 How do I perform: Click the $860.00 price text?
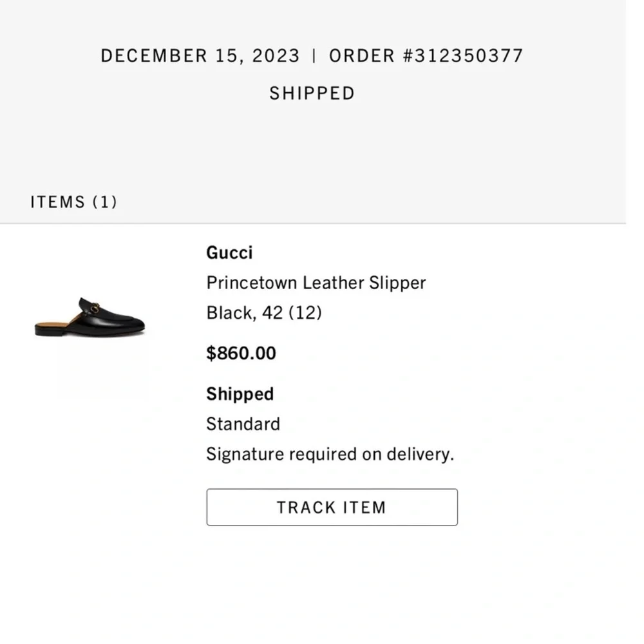click(x=241, y=353)
